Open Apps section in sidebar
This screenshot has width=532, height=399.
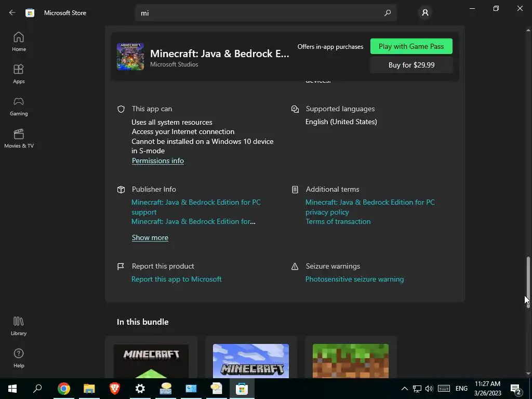pyautogui.click(x=19, y=74)
